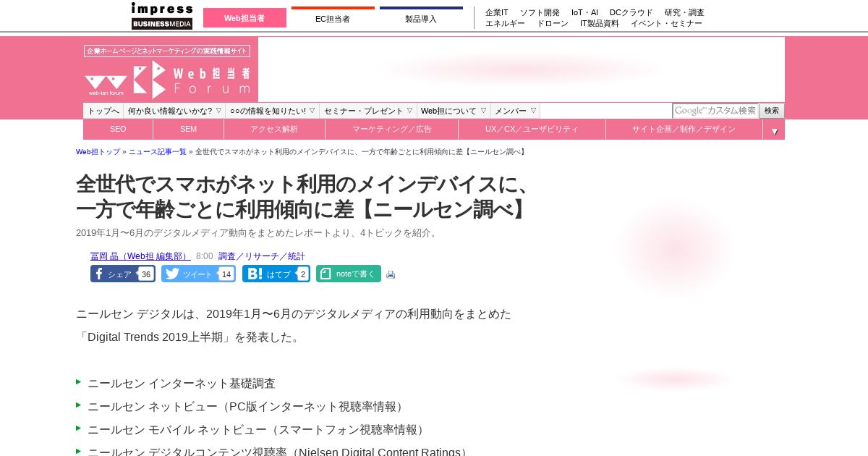Open the サイト企画／制作／デザイン category
Screen dimensions: 868x456
point(684,130)
